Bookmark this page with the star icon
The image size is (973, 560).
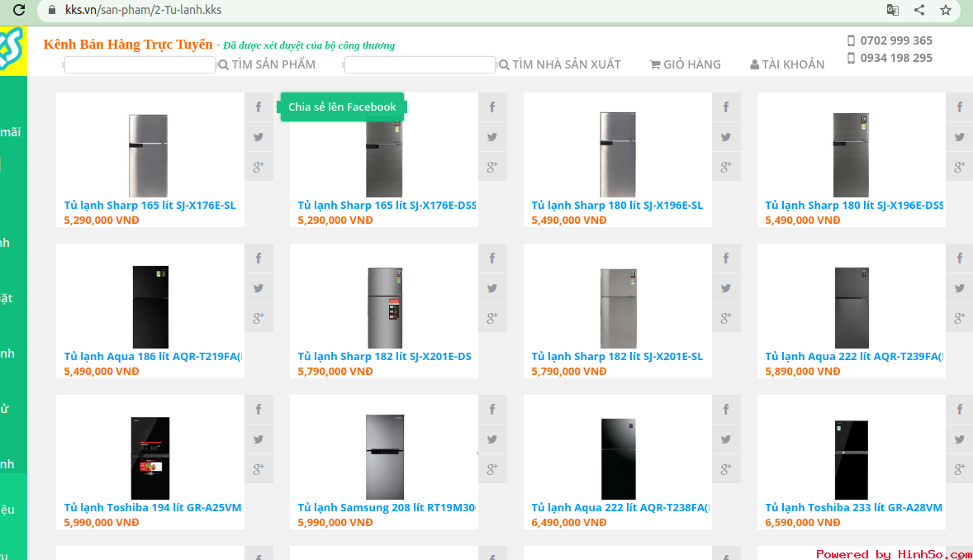(945, 10)
